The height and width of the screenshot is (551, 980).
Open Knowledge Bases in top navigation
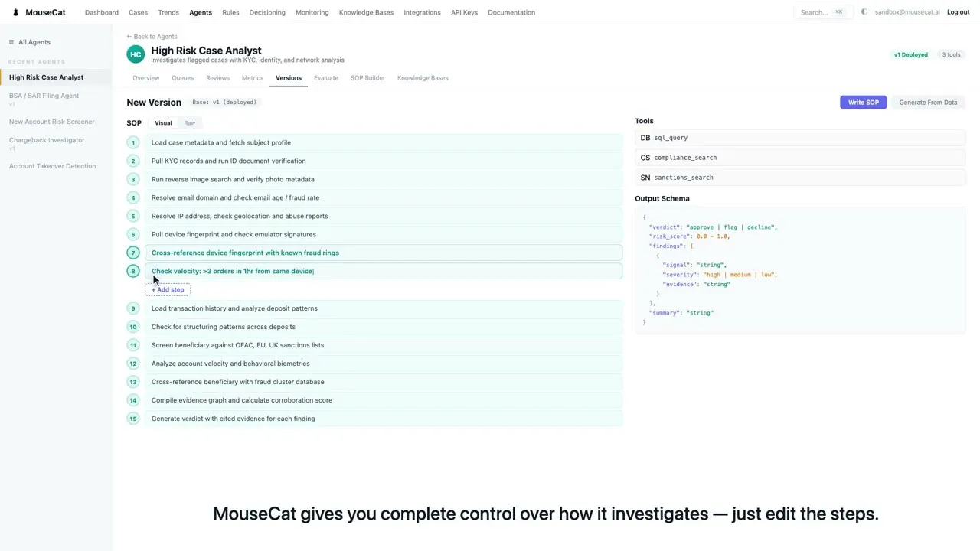(367, 12)
